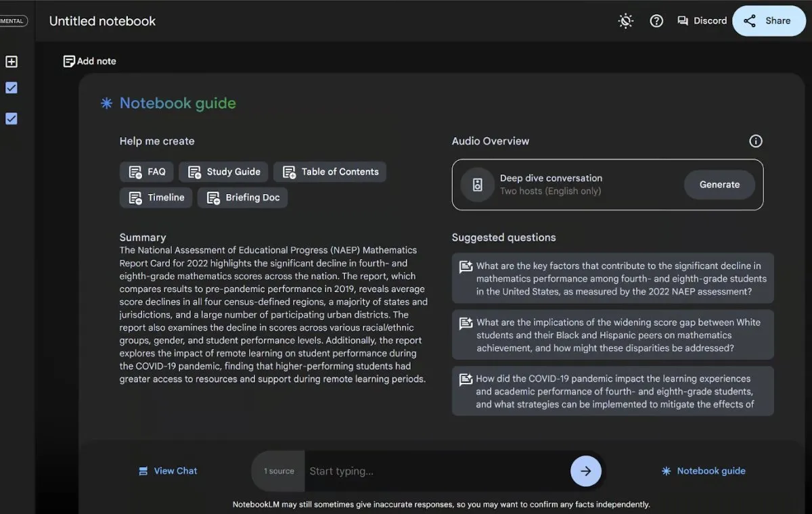The image size is (812, 514).
Task: Click the Share button
Action: [x=768, y=21]
